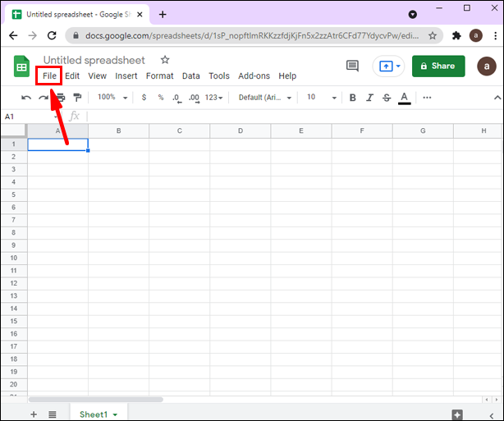
Task: Increase decimal places
Action: coord(194,98)
